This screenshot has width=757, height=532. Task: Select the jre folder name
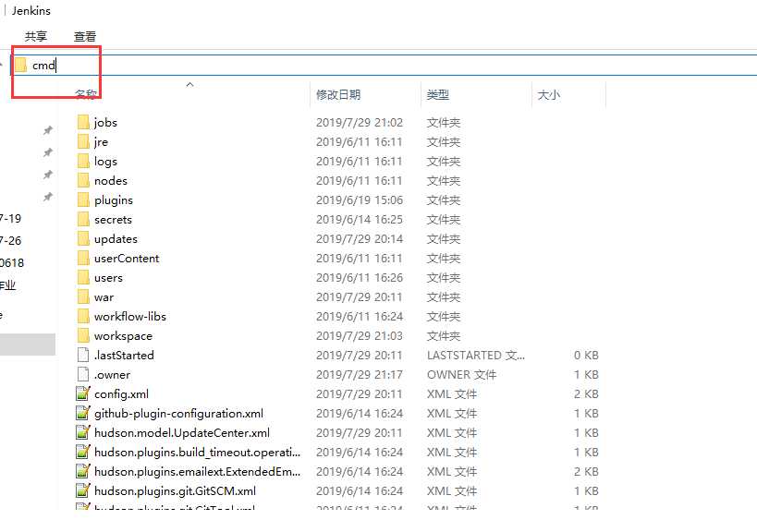tap(101, 142)
